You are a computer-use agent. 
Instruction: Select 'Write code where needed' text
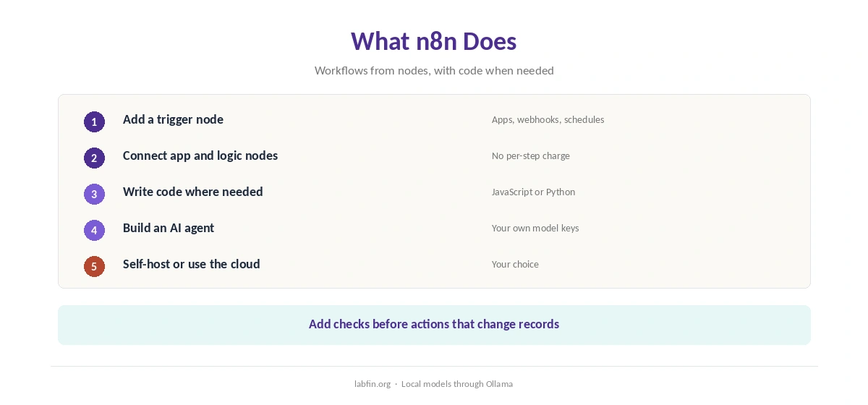[x=193, y=192]
